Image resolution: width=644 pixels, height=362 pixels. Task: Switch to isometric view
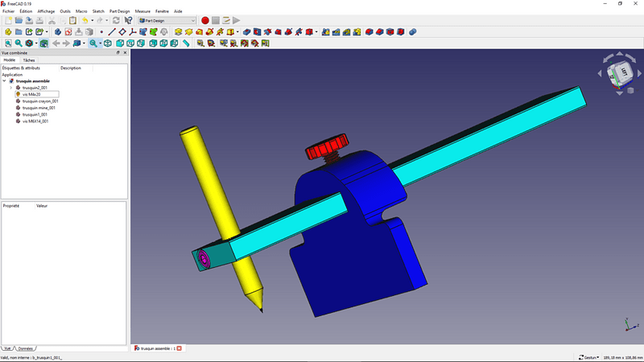click(x=108, y=43)
